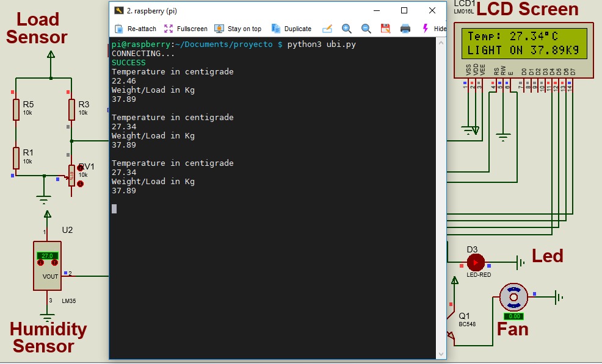Duplicate the raspberry terminal session
The height and width of the screenshot is (364, 602).
tap(291, 29)
